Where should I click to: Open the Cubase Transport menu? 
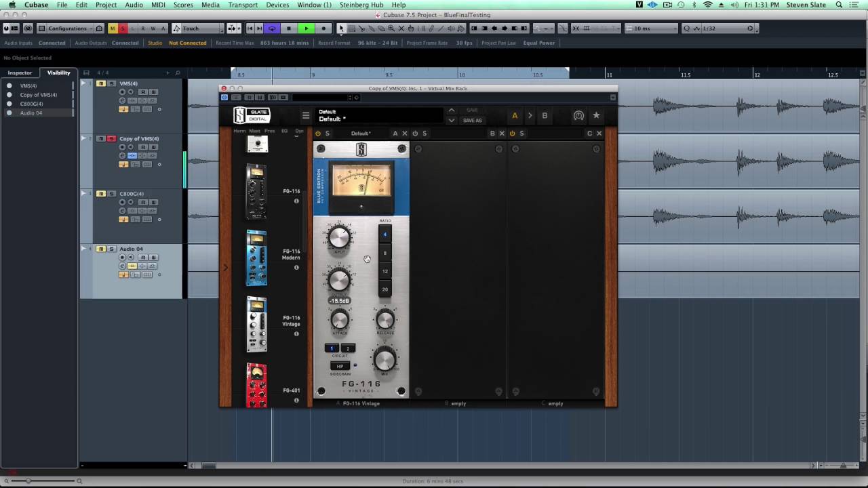coord(243,5)
